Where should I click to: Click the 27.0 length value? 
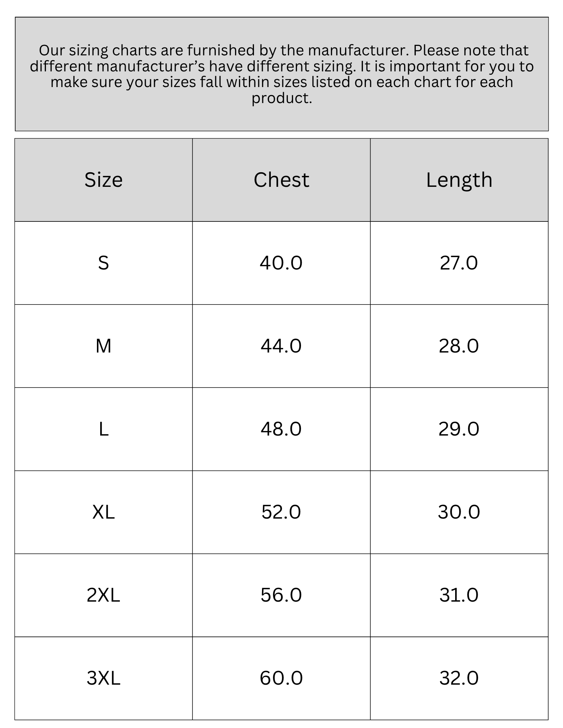click(x=459, y=263)
